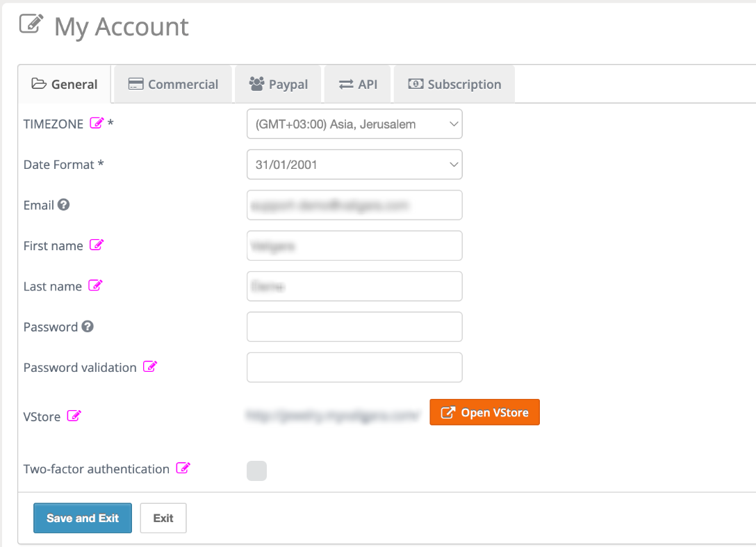Screen dimensions: 756x547
Task: Click the help icon next to Password
Action: coord(88,326)
